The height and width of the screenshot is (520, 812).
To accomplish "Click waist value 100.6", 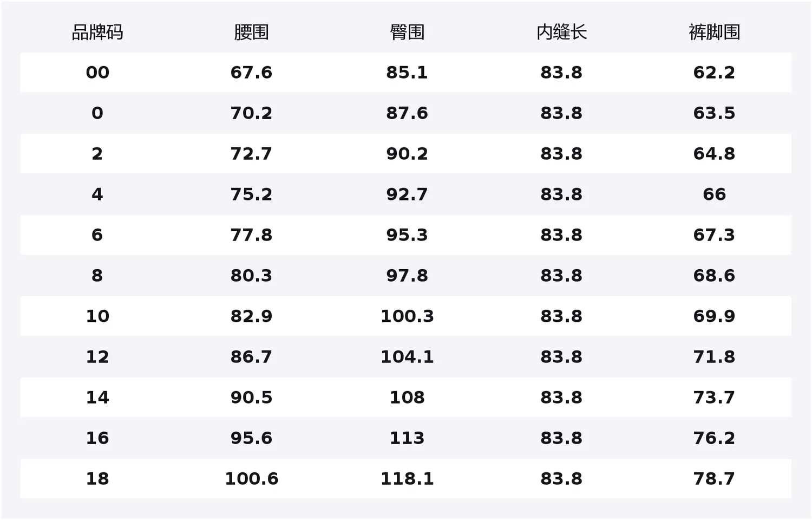I will click(x=251, y=479).
